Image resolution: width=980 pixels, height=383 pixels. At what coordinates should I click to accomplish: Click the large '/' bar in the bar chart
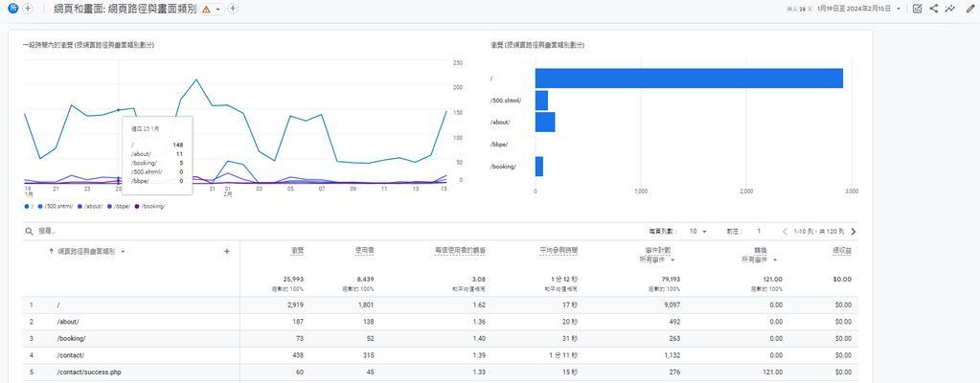(x=689, y=79)
